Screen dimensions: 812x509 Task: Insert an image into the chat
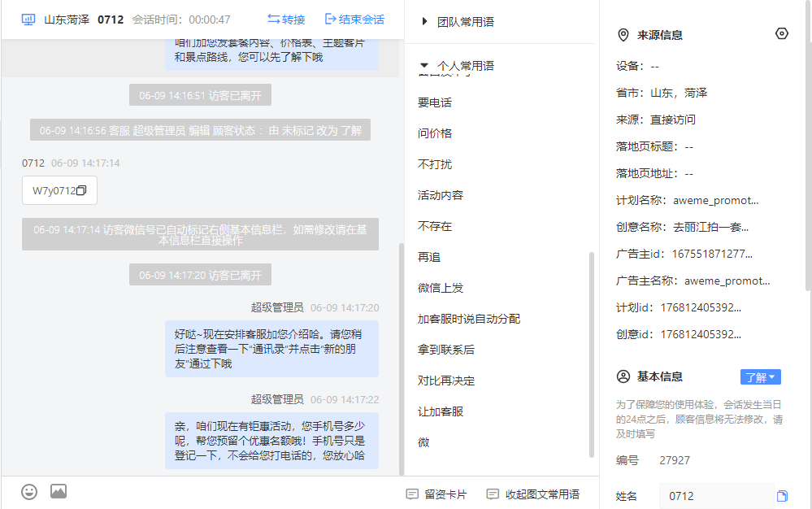tap(59, 491)
